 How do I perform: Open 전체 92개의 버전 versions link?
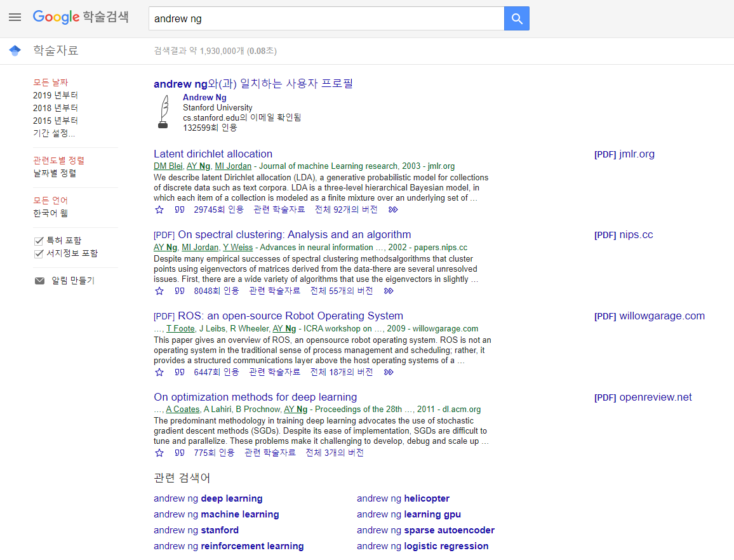click(346, 210)
